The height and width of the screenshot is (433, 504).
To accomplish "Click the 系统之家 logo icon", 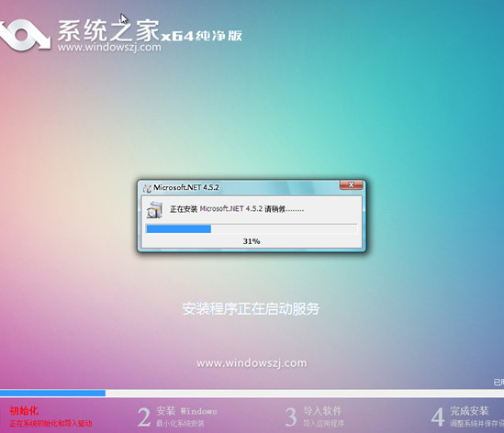I will click(25, 35).
